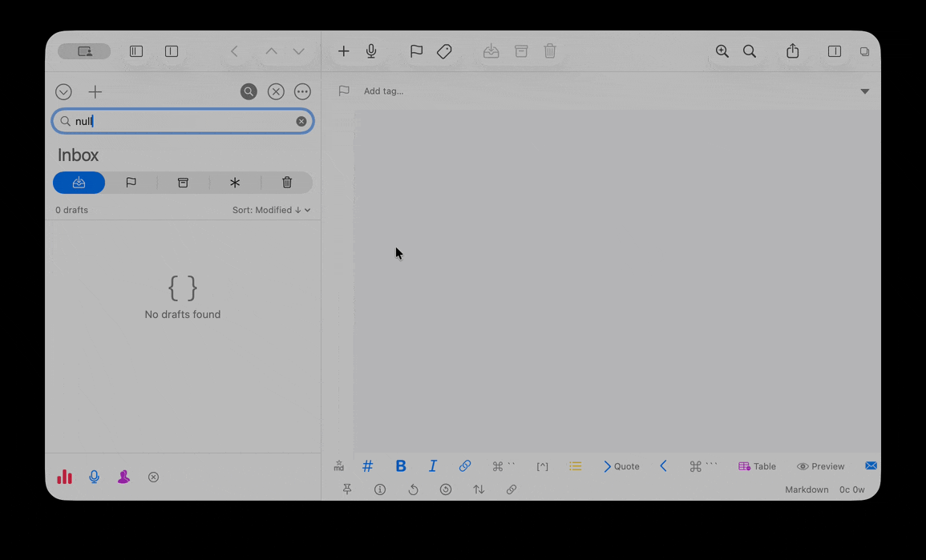Click the blue left angle bracket button
926x560 pixels.
click(663, 466)
